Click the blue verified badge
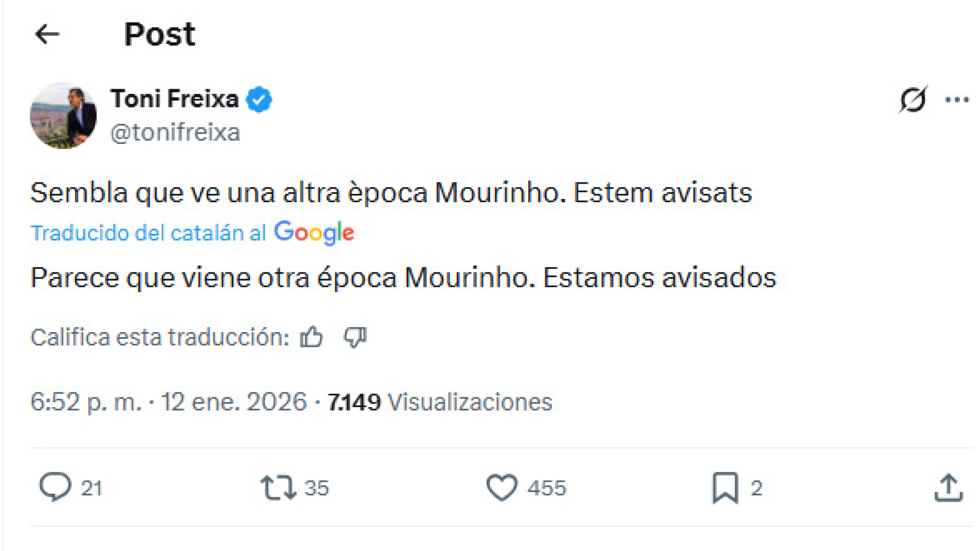The image size is (980, 551). click(259, 99)
